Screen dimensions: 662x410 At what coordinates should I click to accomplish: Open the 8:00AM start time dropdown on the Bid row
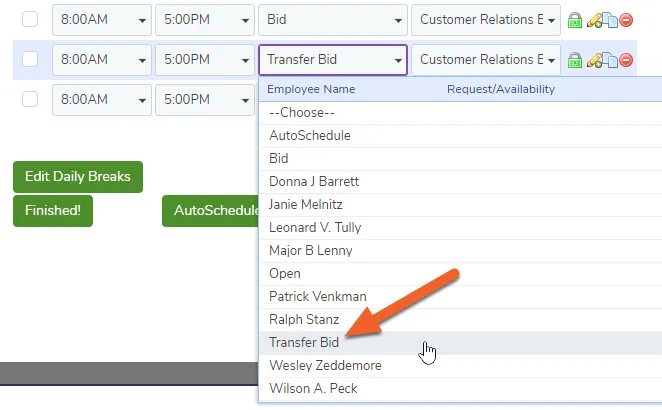coord(102,20)
